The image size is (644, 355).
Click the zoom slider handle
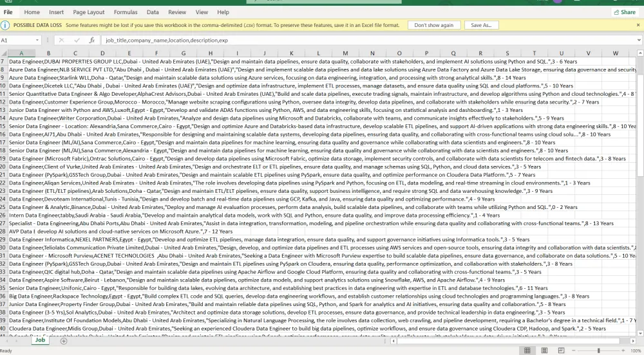(599, 350)
